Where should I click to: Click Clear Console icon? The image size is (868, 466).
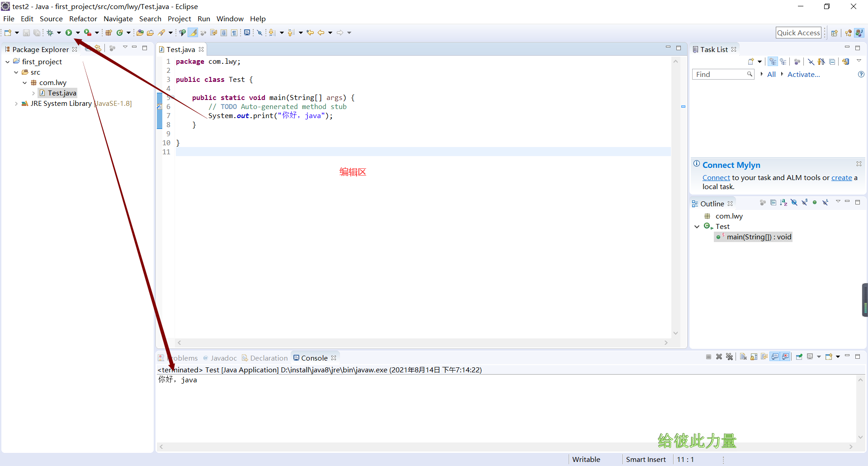coord(743,357)
